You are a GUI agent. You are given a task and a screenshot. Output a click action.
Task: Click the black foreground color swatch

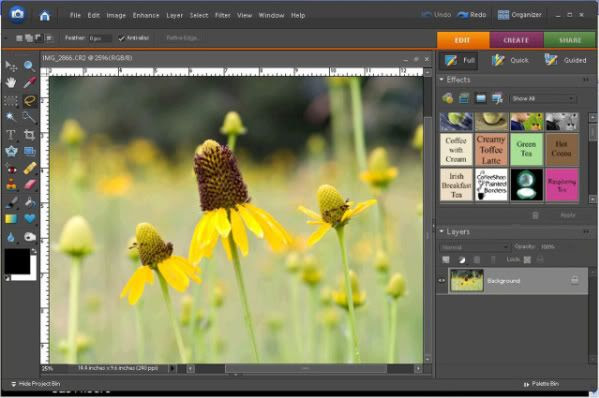coord(17,261)
